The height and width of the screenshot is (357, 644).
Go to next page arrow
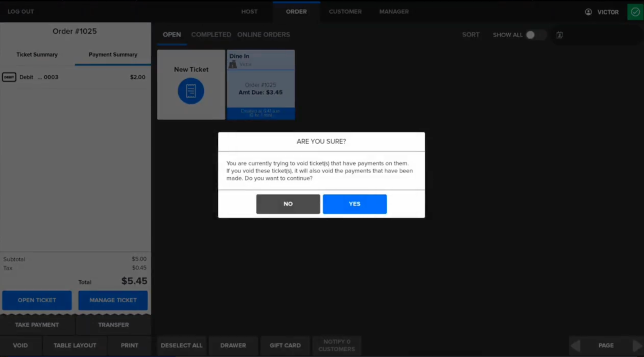point(636,345)
